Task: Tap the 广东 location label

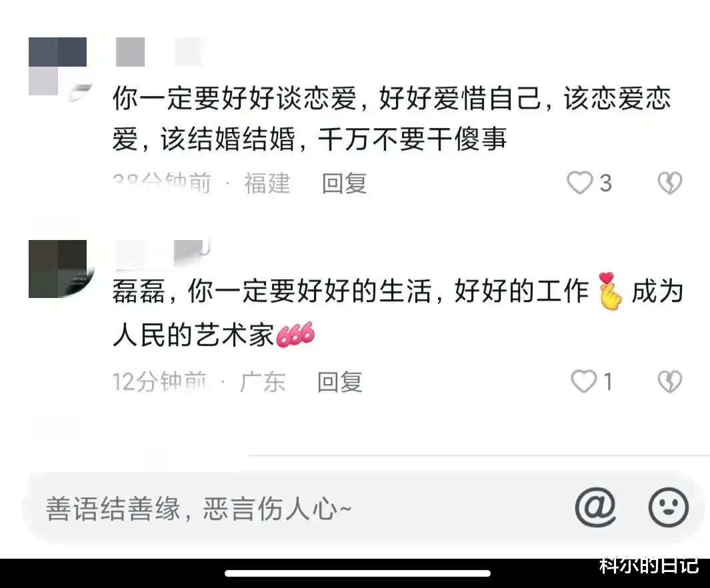Action: pyautogui.click(x=263, y=381)
